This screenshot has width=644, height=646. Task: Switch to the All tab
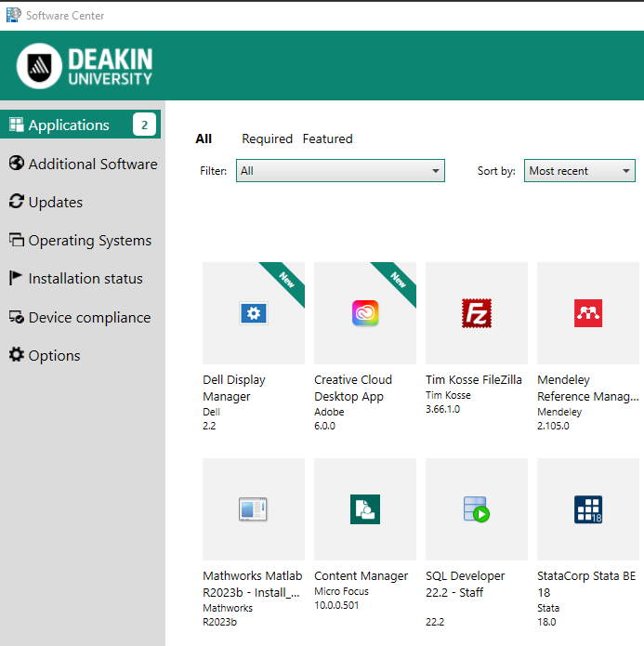(x=204, y=138)
